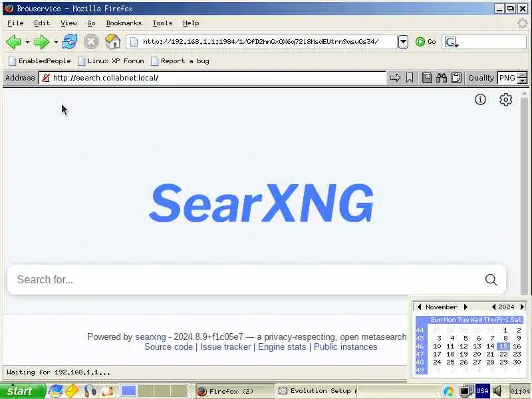532x399 pixels.
Task: Open the Source code link
Action: (168, 346)
